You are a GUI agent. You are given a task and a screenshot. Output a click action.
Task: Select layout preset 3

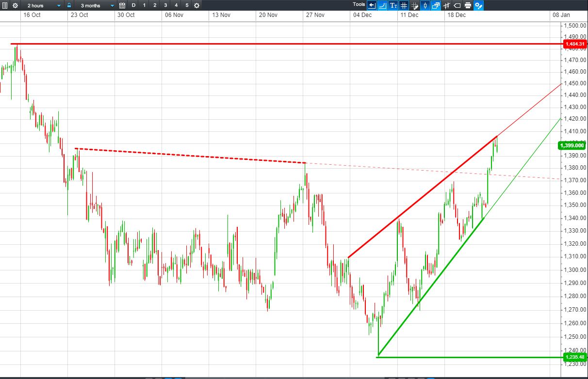tap(165, 5)
